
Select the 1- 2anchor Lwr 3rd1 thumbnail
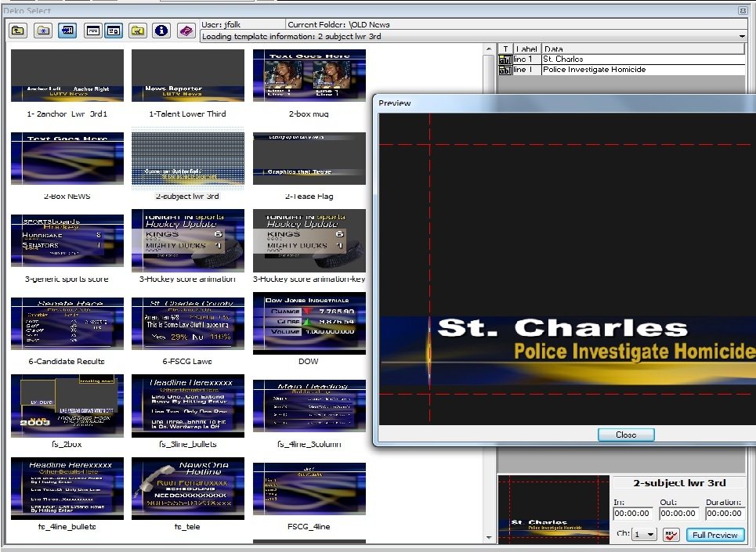(67, 76)
